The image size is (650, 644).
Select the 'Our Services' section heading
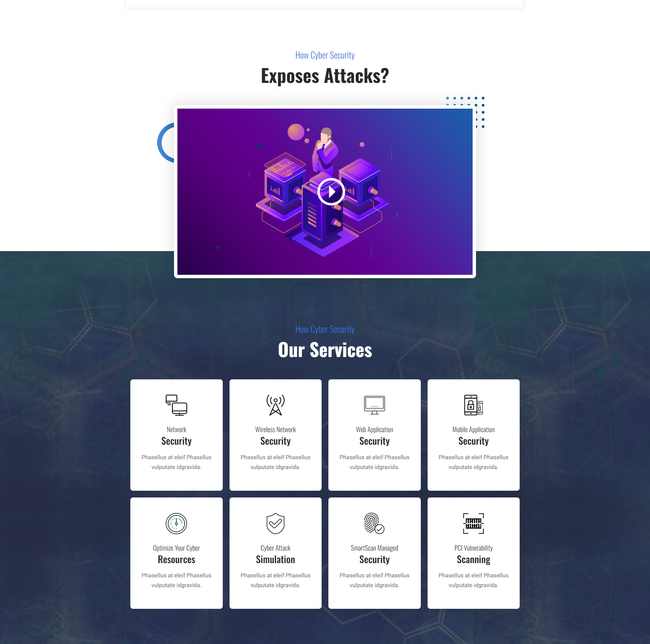click(x=325, y=349)
